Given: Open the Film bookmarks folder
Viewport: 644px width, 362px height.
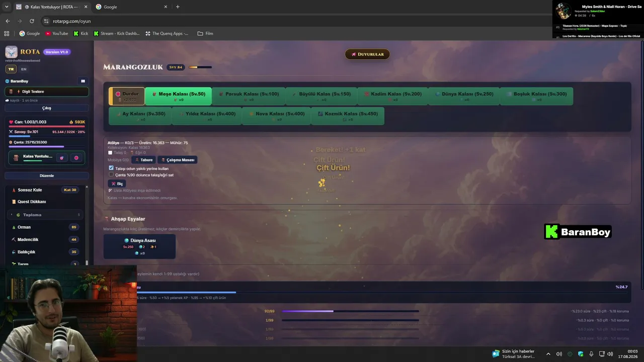Looking at the screenshot, I should [x=205, y=34].
